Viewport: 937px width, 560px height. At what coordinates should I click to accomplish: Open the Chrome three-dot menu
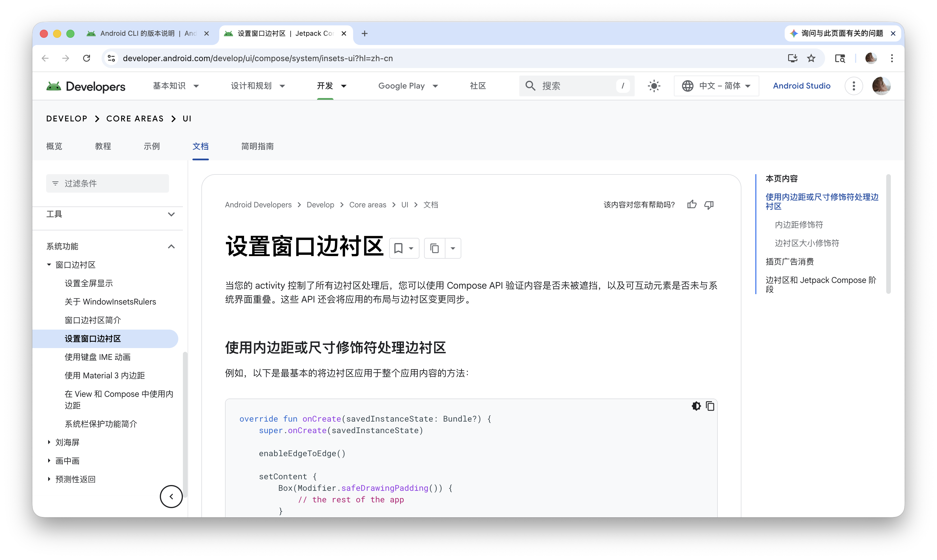[x=892, y=58]
